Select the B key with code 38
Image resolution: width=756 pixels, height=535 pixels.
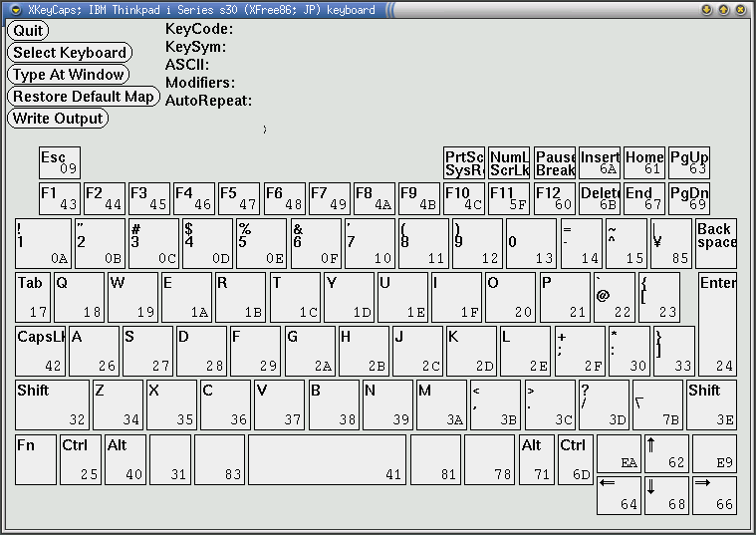(334, 404)
